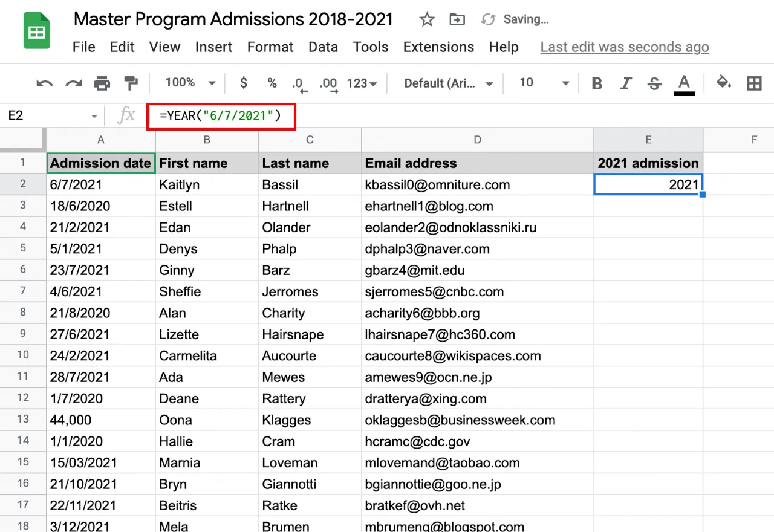Open the zoom 100% dropdown
Image resolution: width=774 pixels, height=532 pixels.
190,83
